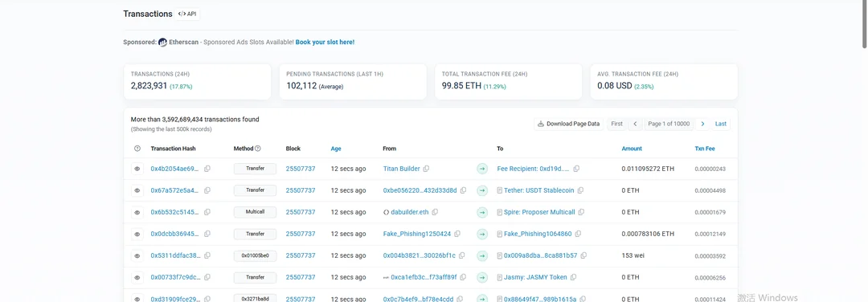Image resolution: width=868 pixels, height=302 pixels.
Task: Click 0x01005be0 method badge
Action: (x=256, y=256)
